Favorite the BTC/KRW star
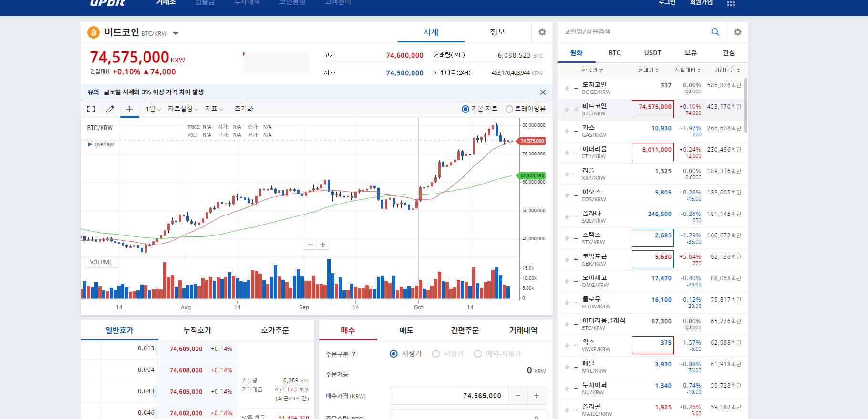868x419 pixels. 567,110
